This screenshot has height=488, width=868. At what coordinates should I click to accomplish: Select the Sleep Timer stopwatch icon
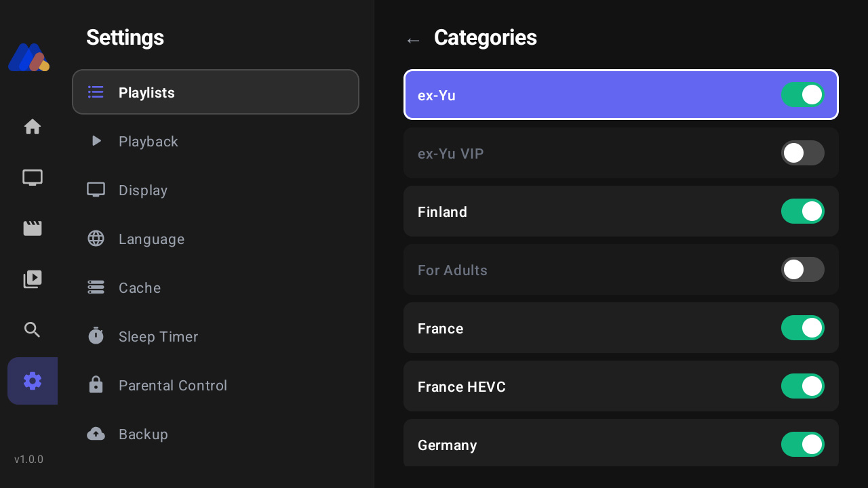(x=96, y=336)
